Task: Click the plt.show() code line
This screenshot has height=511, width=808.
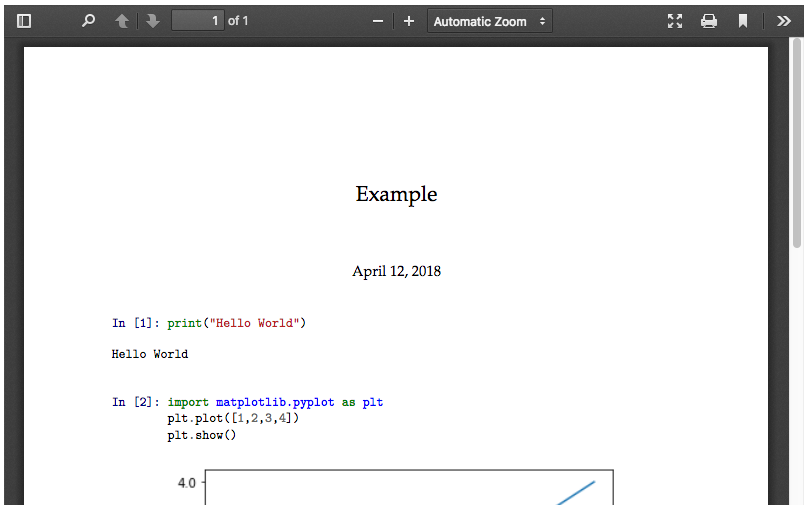Action: pyautogui.click(x=201, y=435)
